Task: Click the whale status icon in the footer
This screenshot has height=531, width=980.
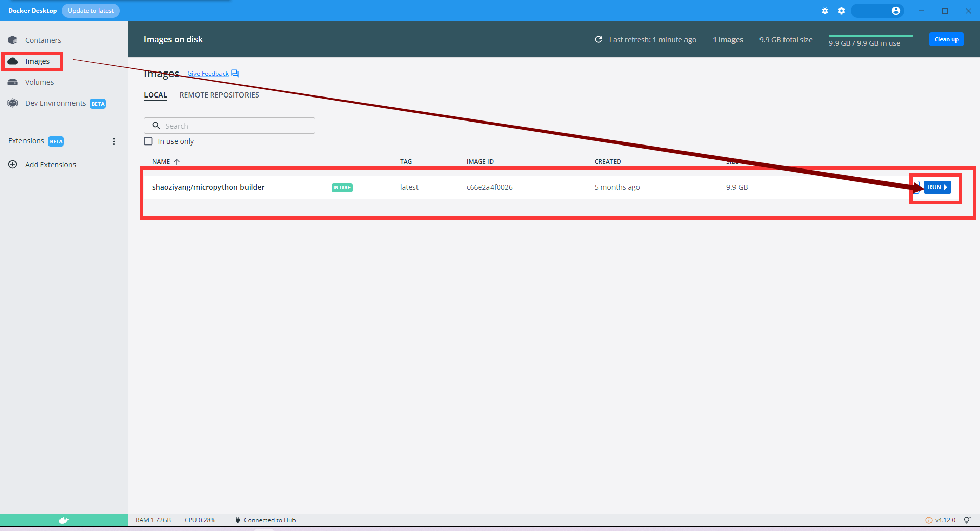Action: click(x=63, y=520)
